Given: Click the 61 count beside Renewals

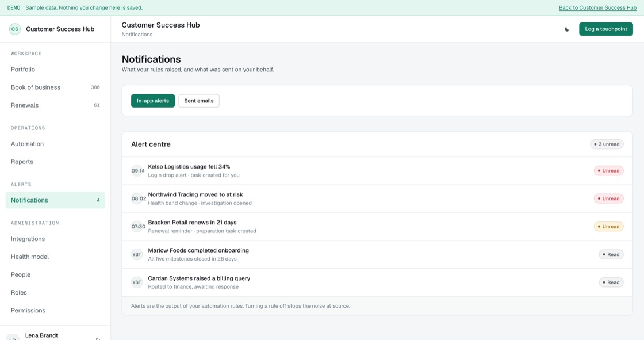Looking at the screenshot, I should (97, 105).
